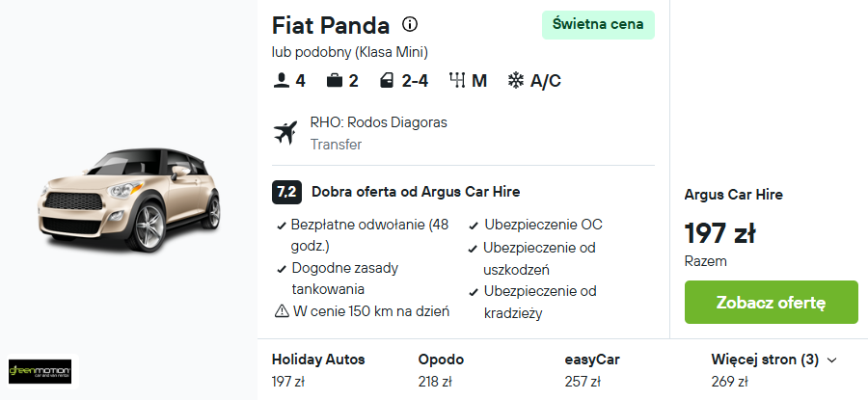Click the Argus Car Hire 197 zł price

pyautogui.click(x=719, y=233)
